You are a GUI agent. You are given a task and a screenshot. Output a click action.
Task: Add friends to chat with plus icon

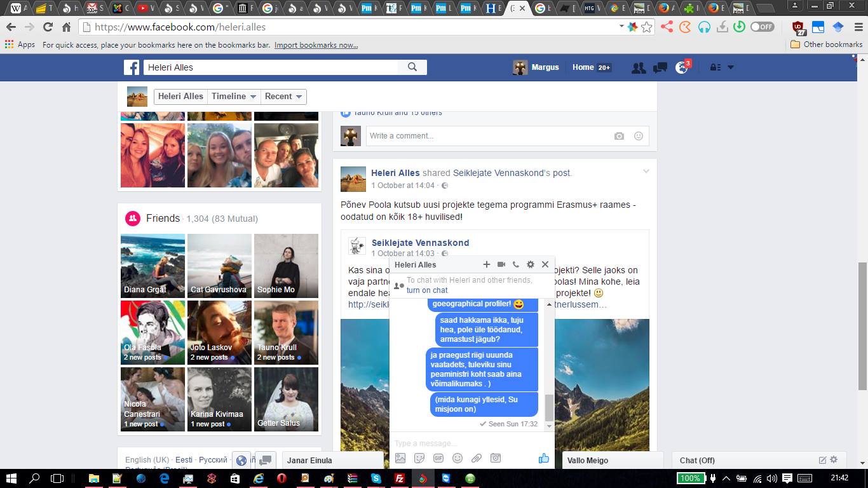pyautogui.click(x=487, y=264)
